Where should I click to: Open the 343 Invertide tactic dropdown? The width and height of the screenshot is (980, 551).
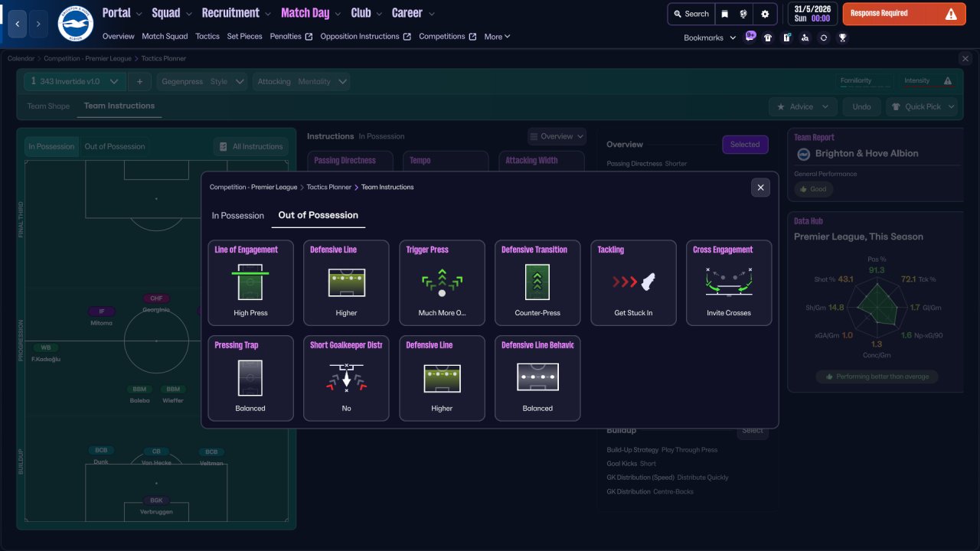click(x=75, y=82)
